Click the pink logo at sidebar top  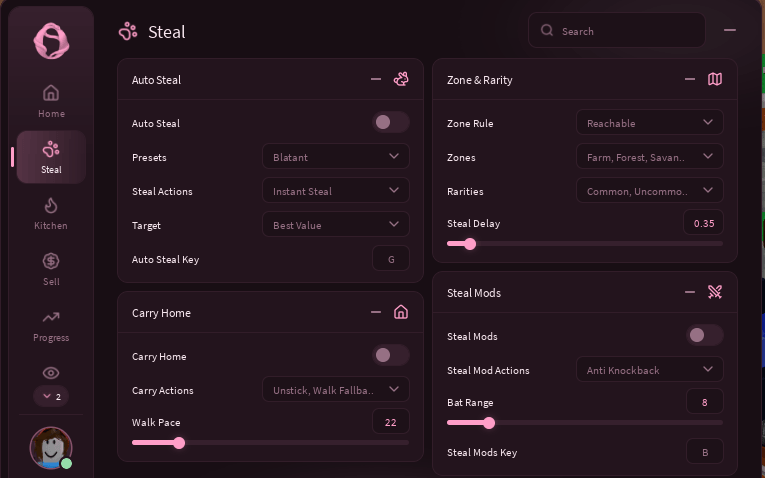[x=51, y=40]
